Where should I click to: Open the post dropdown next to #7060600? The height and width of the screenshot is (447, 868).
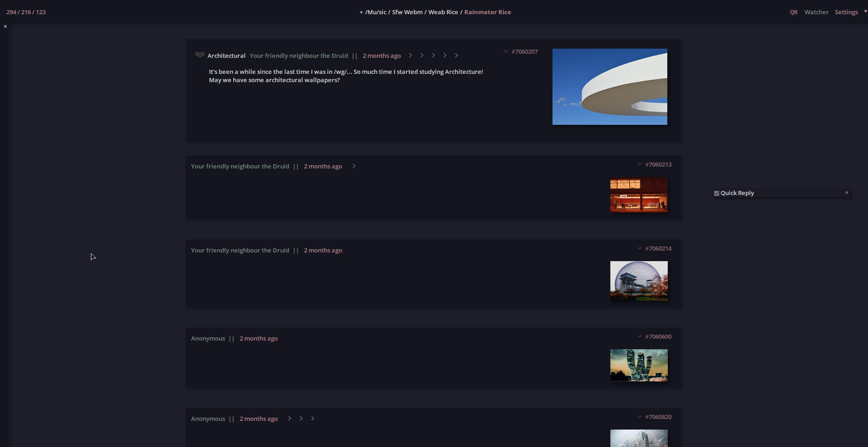click(640, 336)
